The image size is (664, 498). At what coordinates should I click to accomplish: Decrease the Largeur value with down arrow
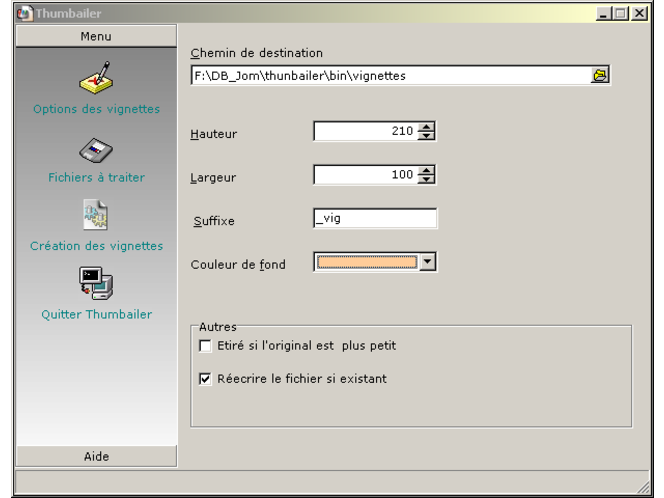pos(426,179)
